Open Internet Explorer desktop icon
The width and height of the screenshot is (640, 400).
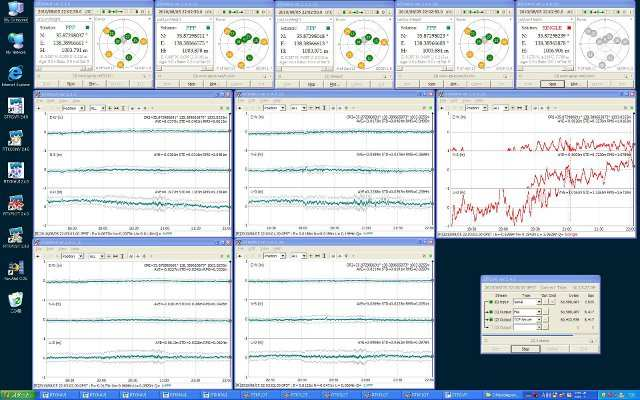(x=16, y=76)
